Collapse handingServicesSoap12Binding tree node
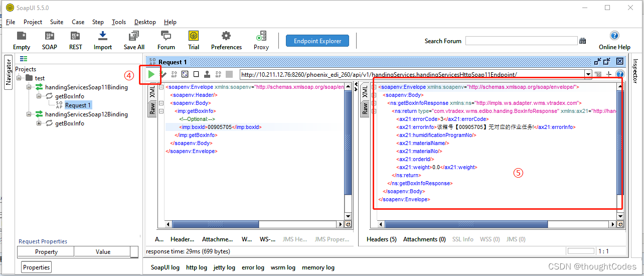 [30, 114]
